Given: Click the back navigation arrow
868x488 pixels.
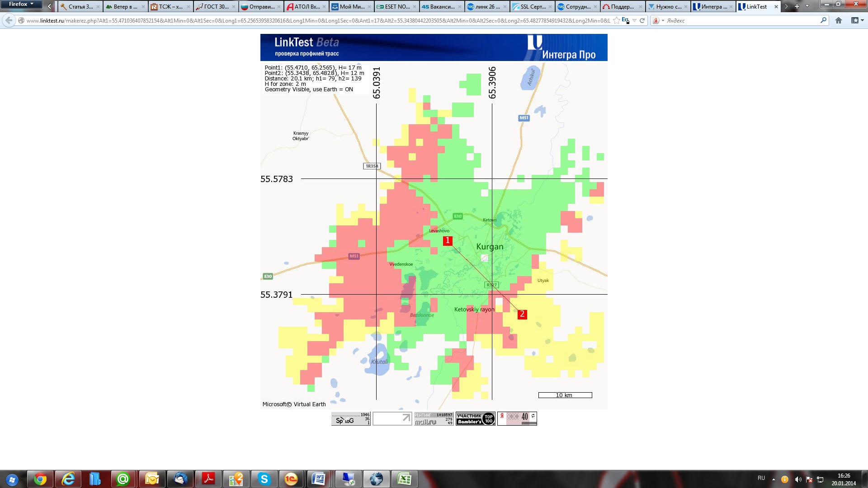Looking at the screenshot, I should point(9,20).
